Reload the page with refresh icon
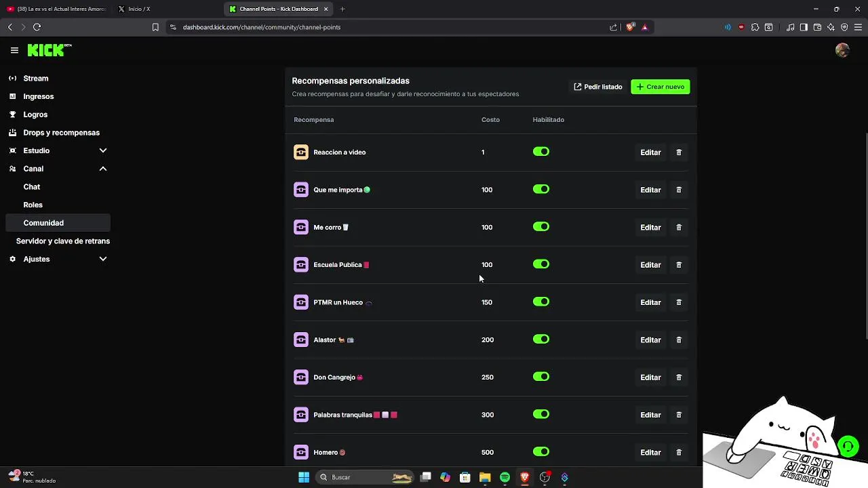Viewport: 868px width, 488px height. pos(37,27)
